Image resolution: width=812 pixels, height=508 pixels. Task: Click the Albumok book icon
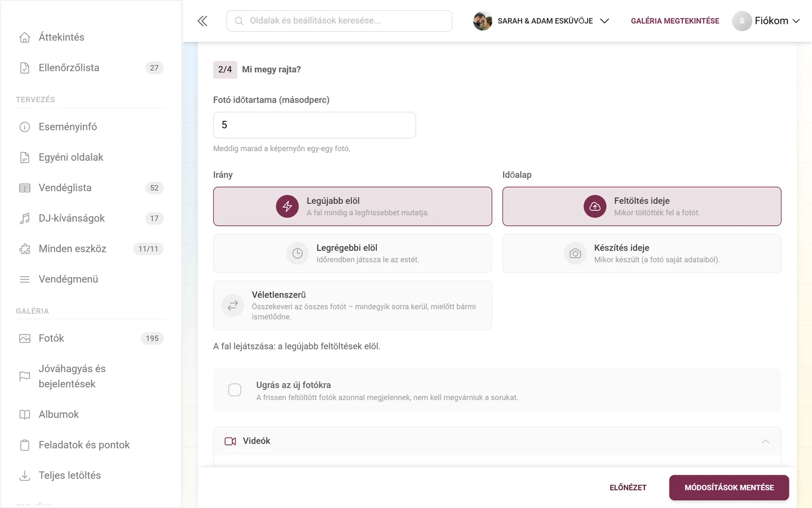(25, 415)
